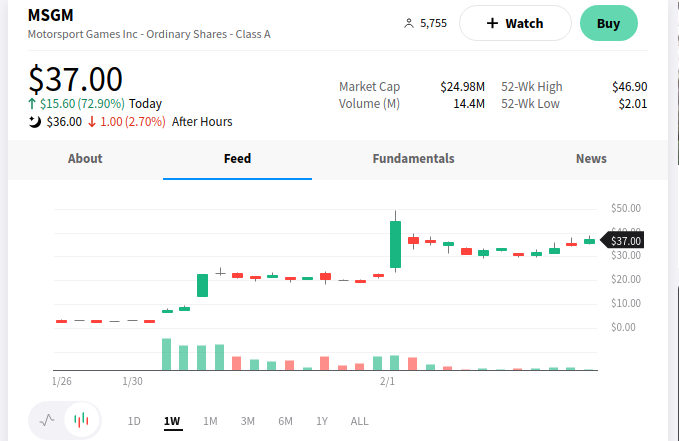This screenshot has width=679, height=441.
Task: Click the red down arrow after hours
Action: [x=92, y=122]
